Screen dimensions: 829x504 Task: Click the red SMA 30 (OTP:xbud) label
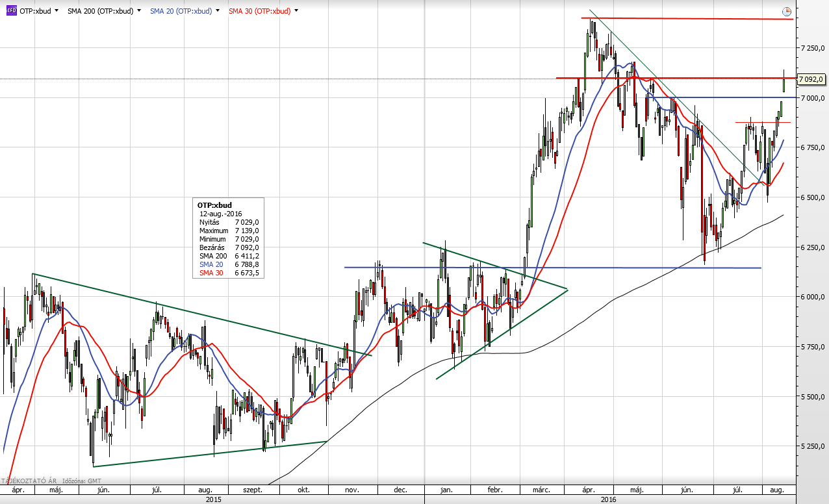(x=259, y=11)
